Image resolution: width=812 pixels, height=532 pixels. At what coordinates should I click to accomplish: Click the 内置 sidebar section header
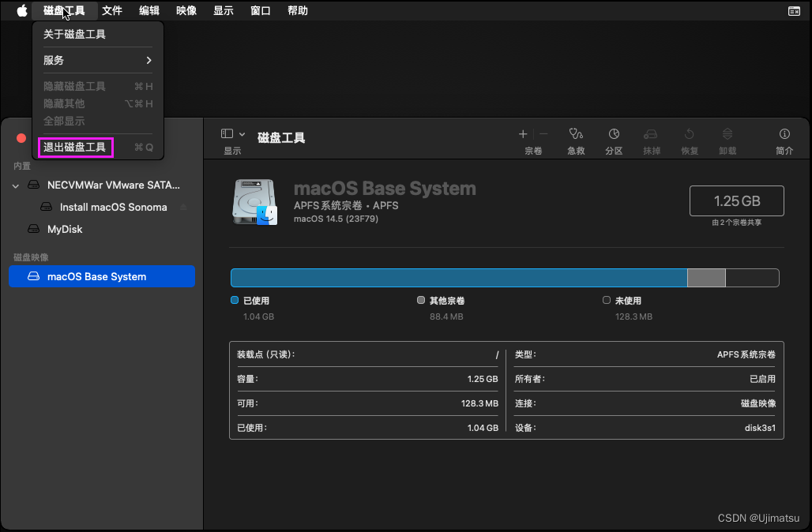[x=22, y=166]
